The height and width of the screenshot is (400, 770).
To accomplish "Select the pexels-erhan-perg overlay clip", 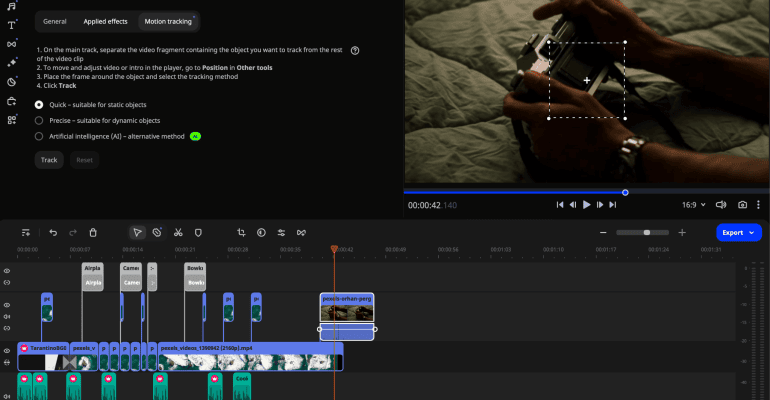I will click(x=347, y=308).
